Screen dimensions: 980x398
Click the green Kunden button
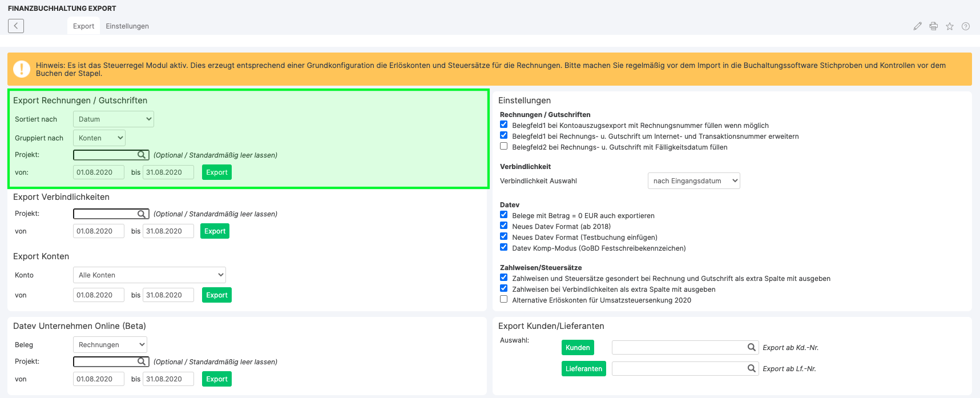tap(578, 348)
